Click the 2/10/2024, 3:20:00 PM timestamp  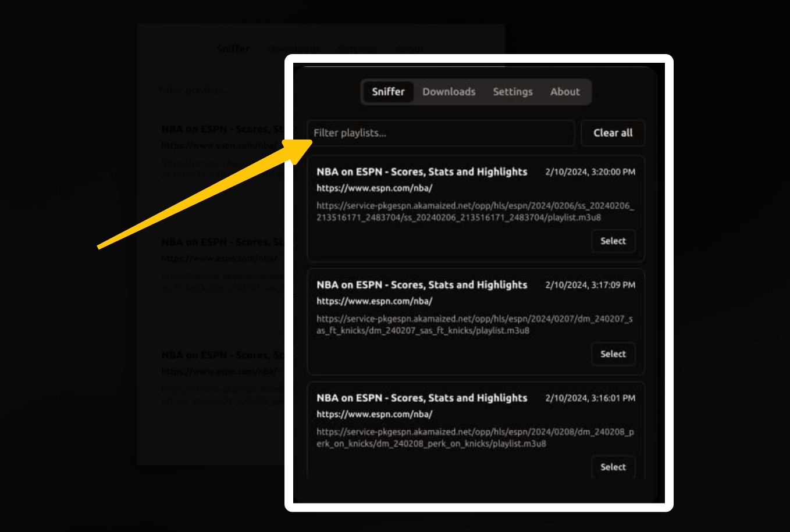[590, 172]
